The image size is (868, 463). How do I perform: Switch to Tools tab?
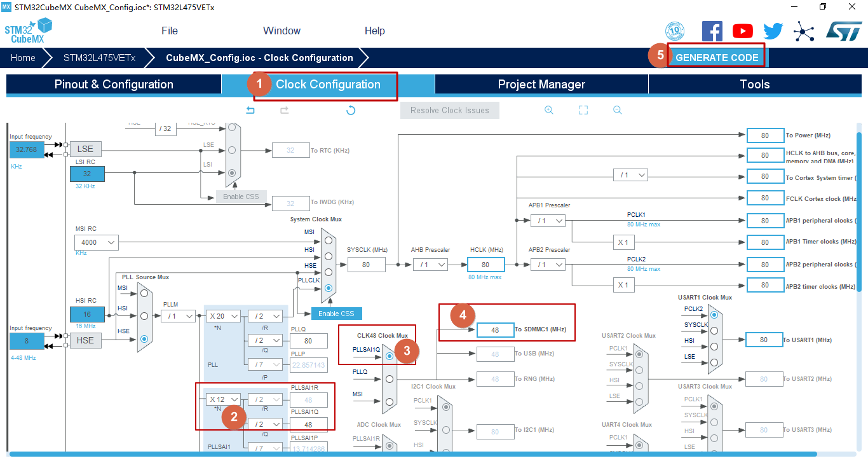755,85
